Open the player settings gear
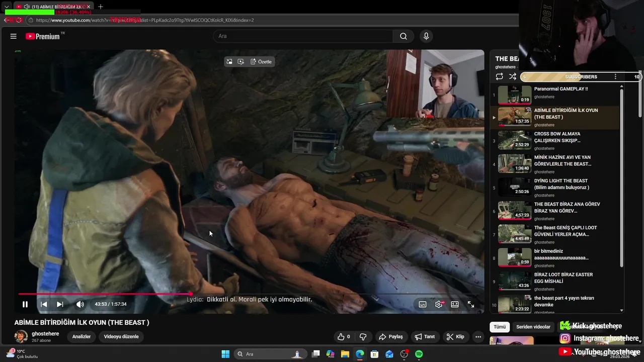Screen dimensions: 644x362 click(x=439, y=304)
